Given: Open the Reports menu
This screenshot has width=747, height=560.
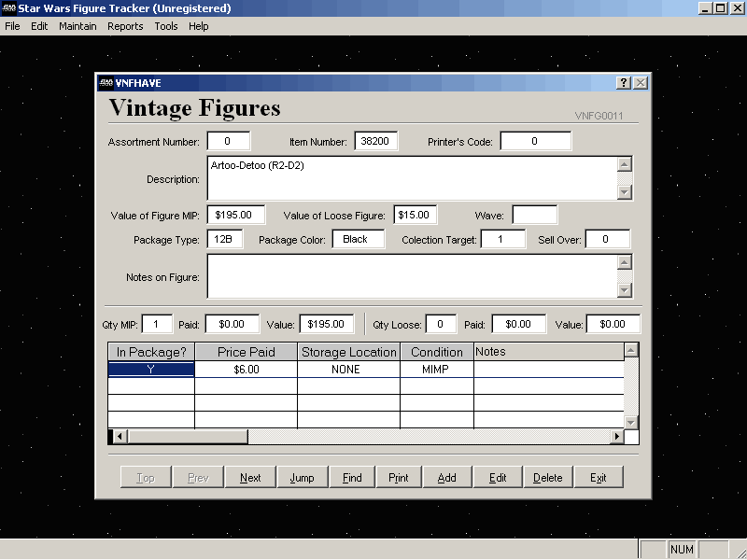Looking at the screenshot, I should [x=125, y=26].
